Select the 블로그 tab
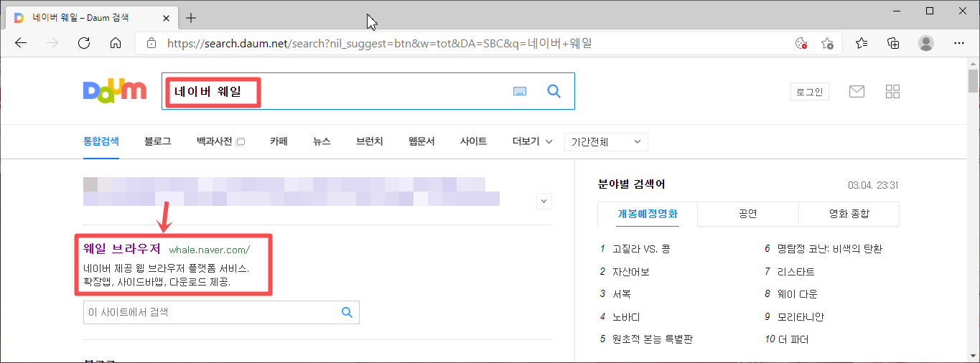Viewport: 980px width, 363px height. point(157,141)
